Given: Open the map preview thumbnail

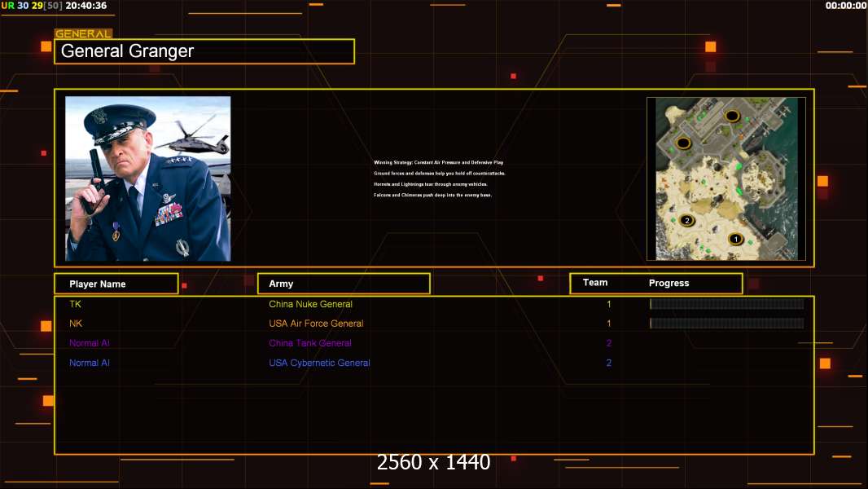Looking at the screenshot, I should coord(726,178).
